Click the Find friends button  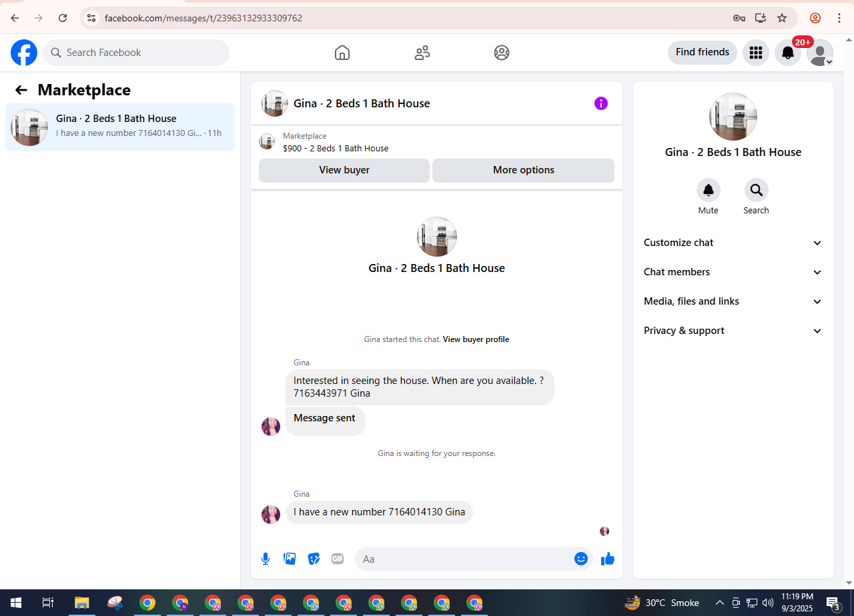pyautogui.click(x=703, y=52)
